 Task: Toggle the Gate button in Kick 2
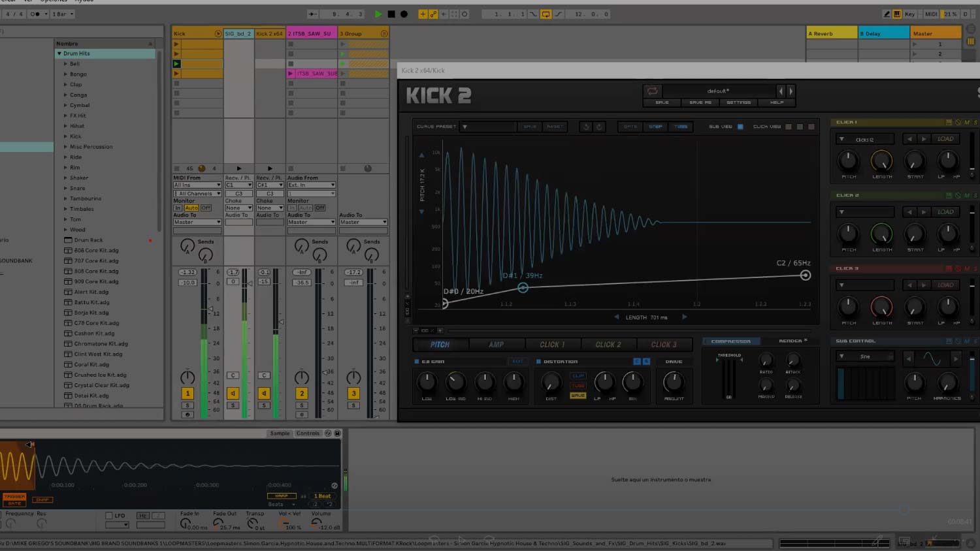tap(630, 127)
